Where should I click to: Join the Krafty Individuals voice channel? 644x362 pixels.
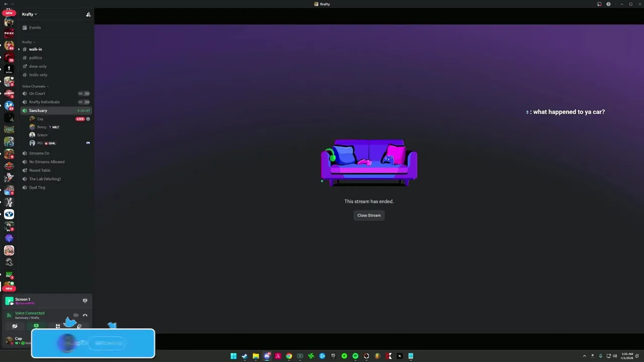click(56, 102)
